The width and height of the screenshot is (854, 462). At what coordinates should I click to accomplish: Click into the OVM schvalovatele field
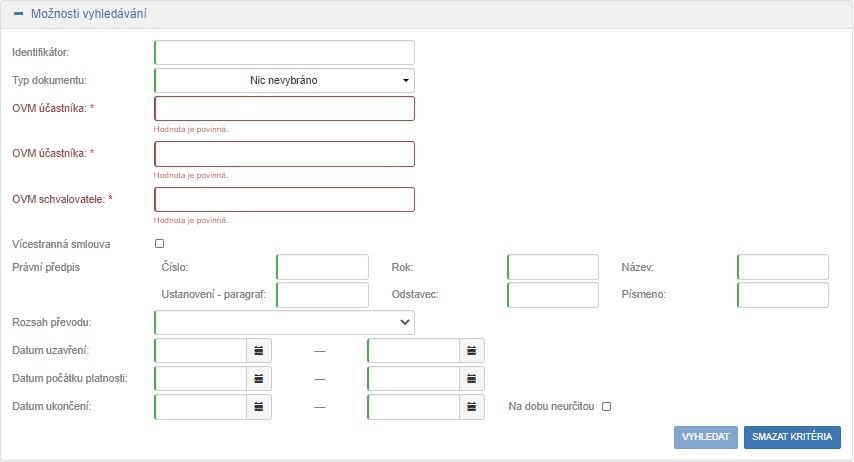284,199
